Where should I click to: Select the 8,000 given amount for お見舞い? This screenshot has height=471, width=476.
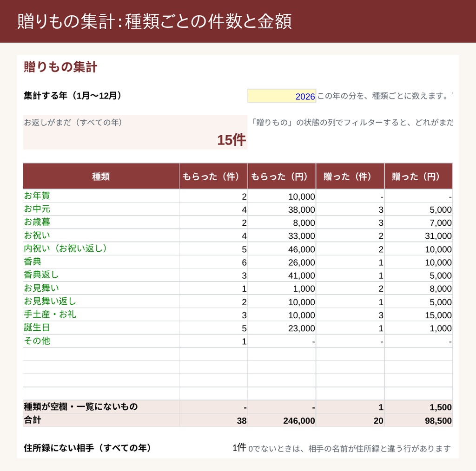tap(418, 288)
